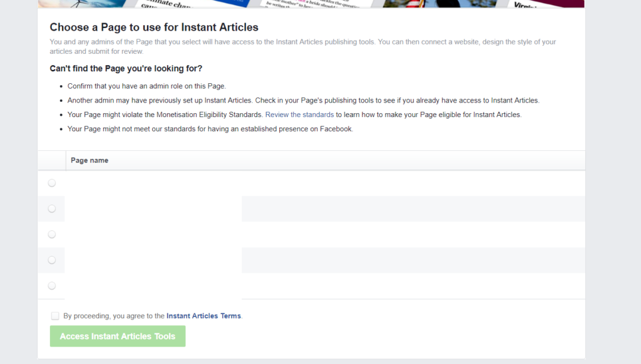Open the Instant Articles Terms link
The image size is (641, 364).
point(203,316)
